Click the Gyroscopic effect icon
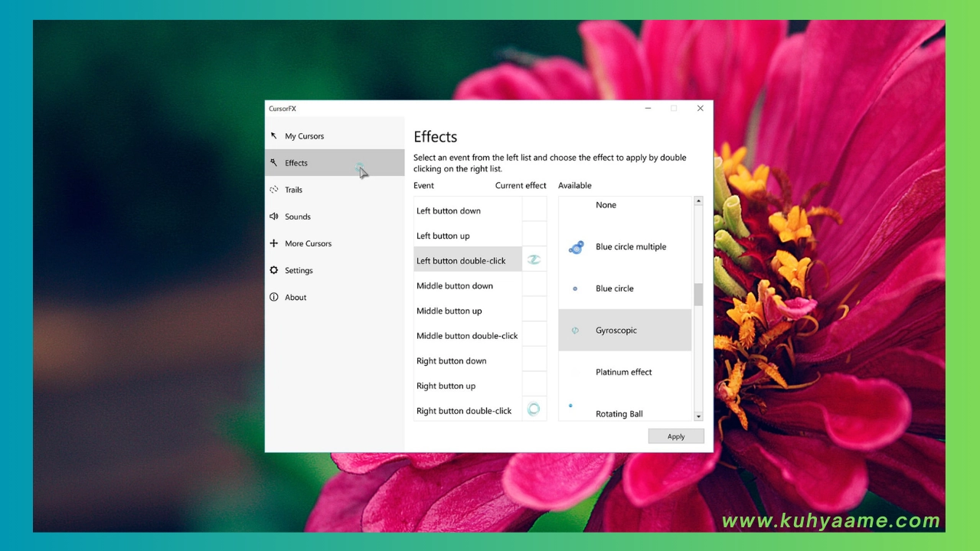Screen dimensions: 980x551 click(575, 331)
